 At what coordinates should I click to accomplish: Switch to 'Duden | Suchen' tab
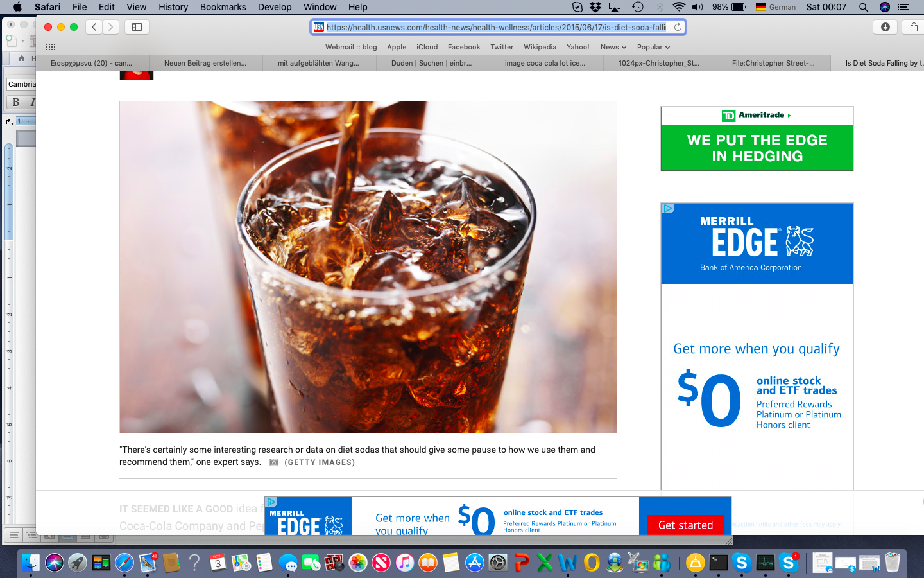click(432, 63)
